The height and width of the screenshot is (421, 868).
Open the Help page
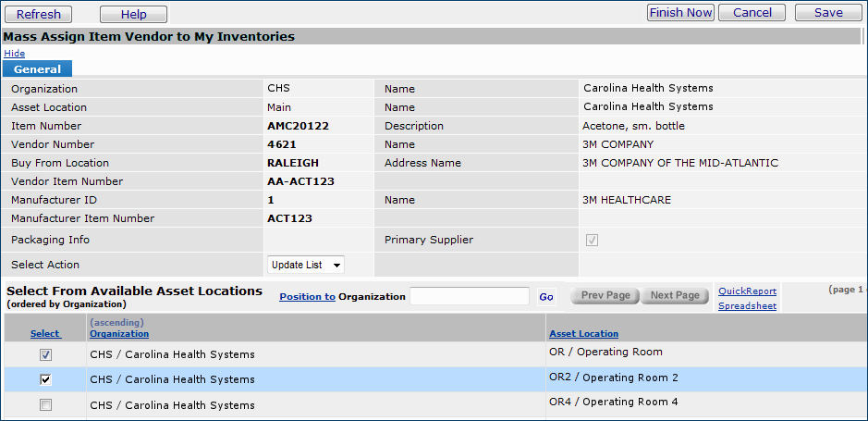click(x=133, y=14)
